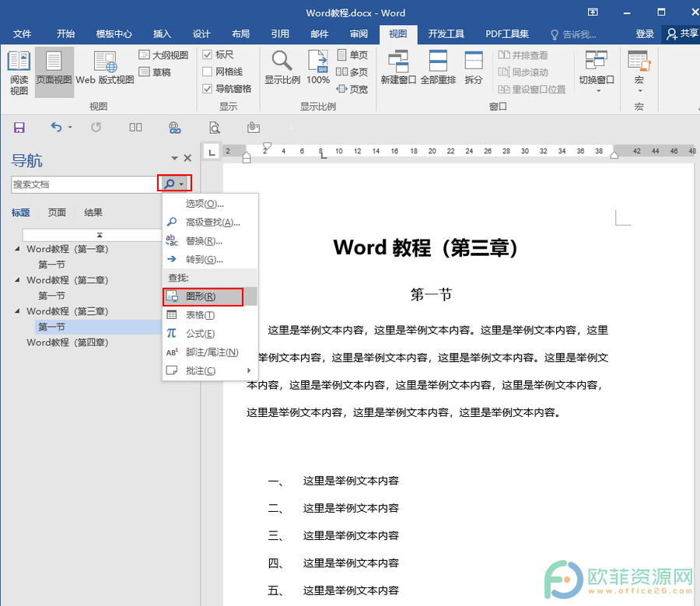Open the 插入 ribbon tab
Image resolution: width=700 pixels, height=606 pixels.
162,34
